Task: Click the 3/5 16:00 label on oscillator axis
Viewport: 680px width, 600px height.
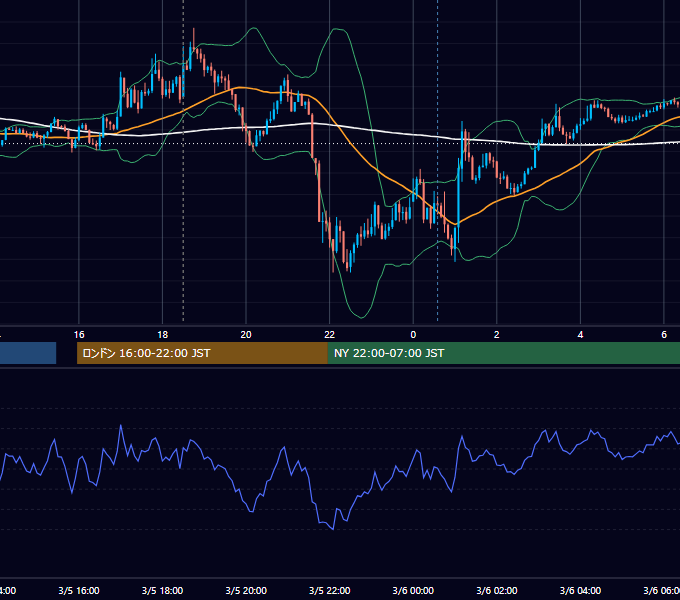Action: coord(79,590)
